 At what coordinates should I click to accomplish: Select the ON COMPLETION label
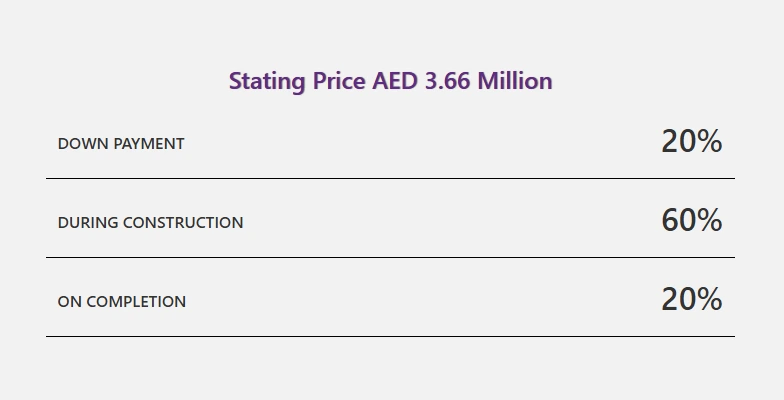(x=122, y=302)
